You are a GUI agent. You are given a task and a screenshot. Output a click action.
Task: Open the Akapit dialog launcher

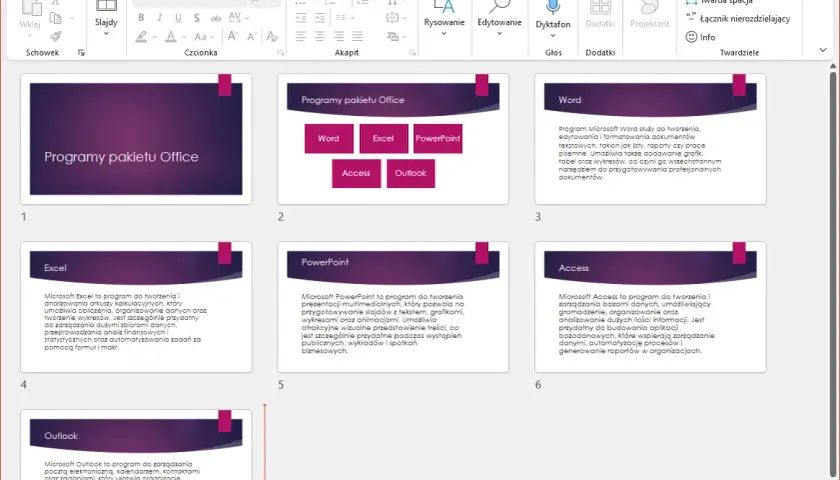pos(412,52)
